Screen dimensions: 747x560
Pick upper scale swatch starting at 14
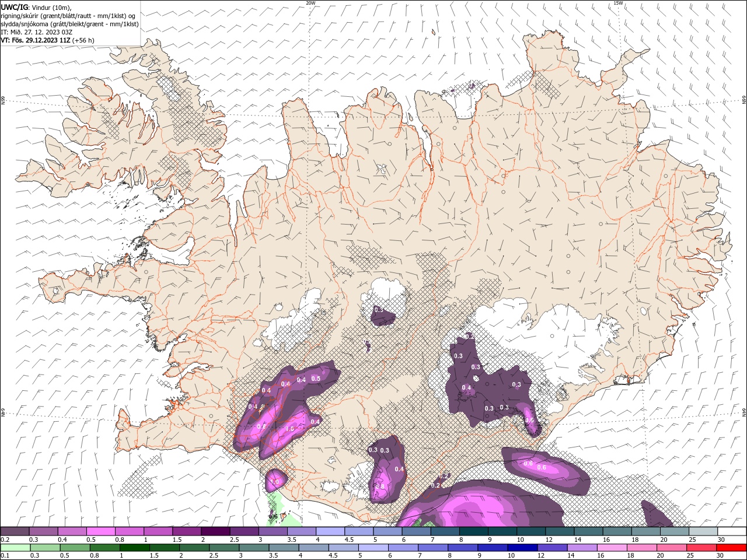(x=588, y=531)
